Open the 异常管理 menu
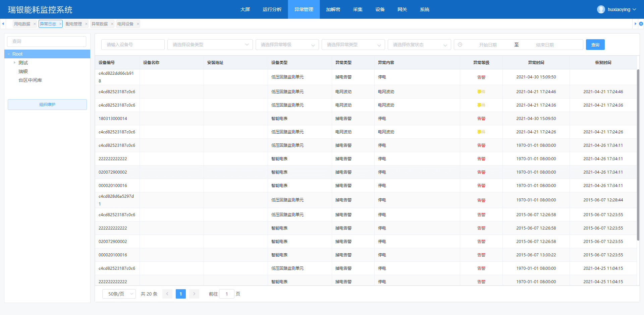This screenshot has height=315, width=644. (304, 9)
